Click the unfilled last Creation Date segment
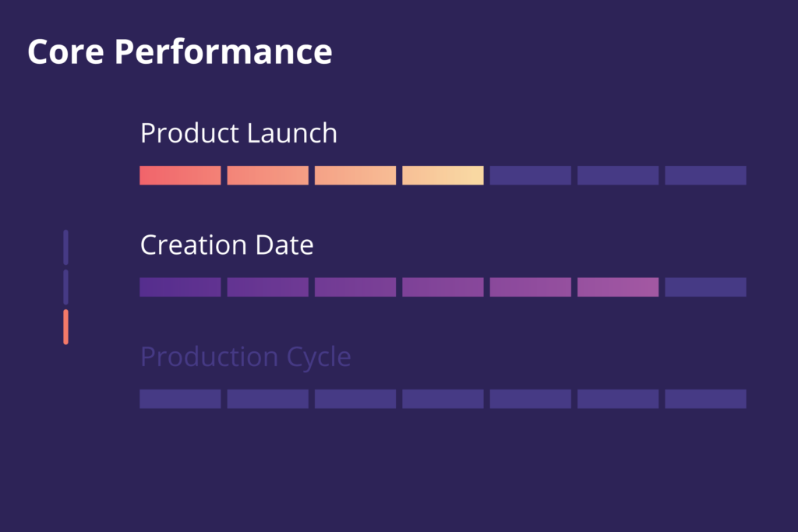The height and width of the screenshot is (532, 798). click(x=705, y=287)
